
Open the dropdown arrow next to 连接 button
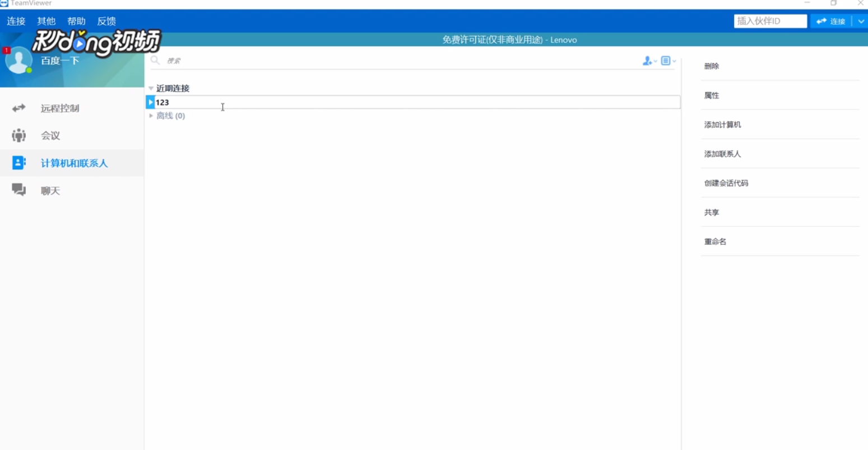pyautogui.click(x=860, y=21)
